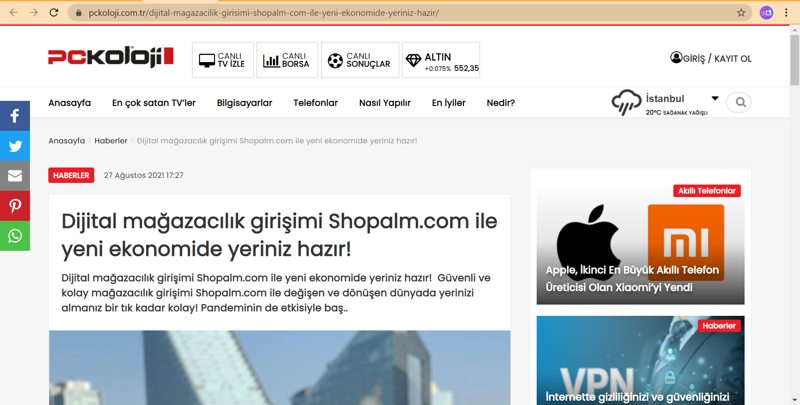This screenshot has height=405, width=800.
Task: Share via email envelope icon
Action: 15,176
